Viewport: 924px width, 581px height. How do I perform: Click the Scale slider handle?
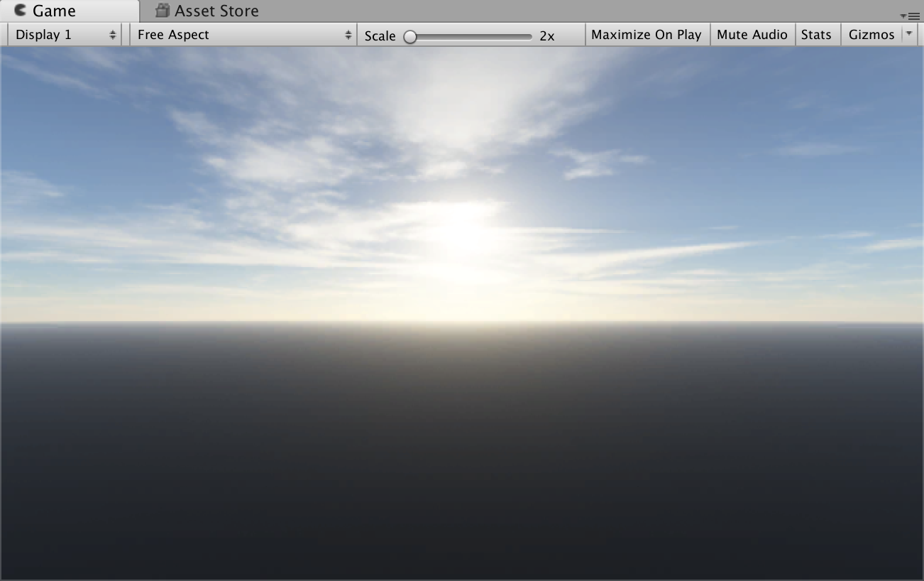[x=410, y=36]
